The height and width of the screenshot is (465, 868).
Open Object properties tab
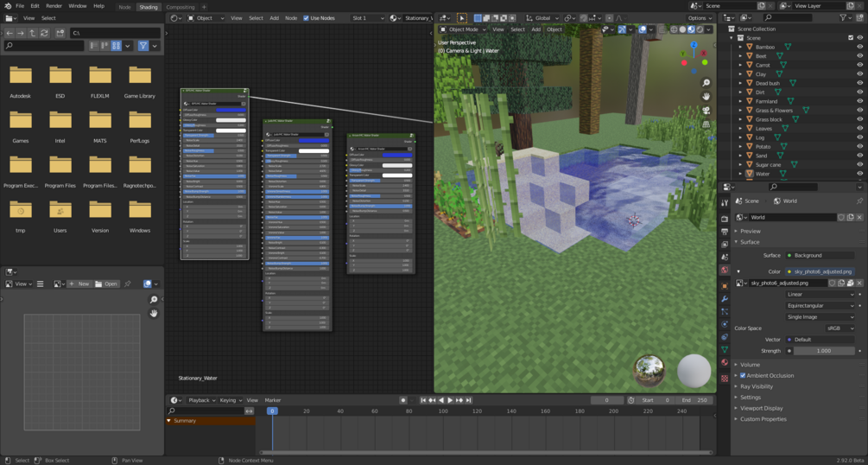[725, 286]
